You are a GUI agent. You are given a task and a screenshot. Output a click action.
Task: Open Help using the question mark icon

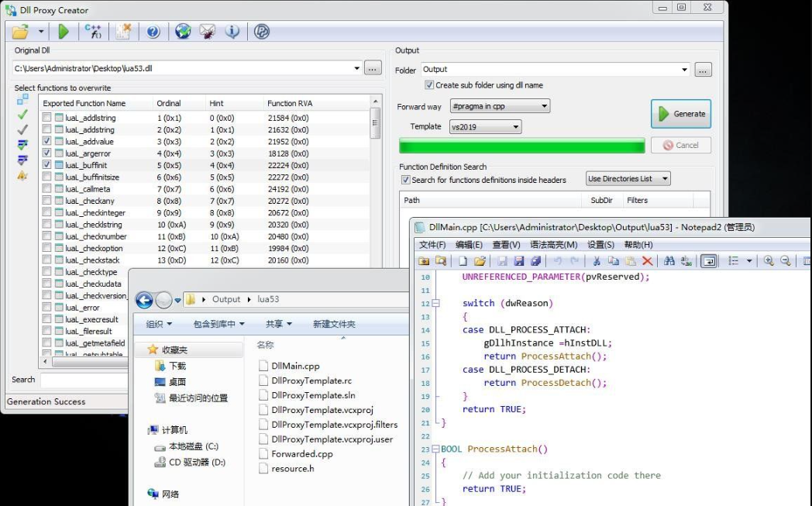(153, 32)
